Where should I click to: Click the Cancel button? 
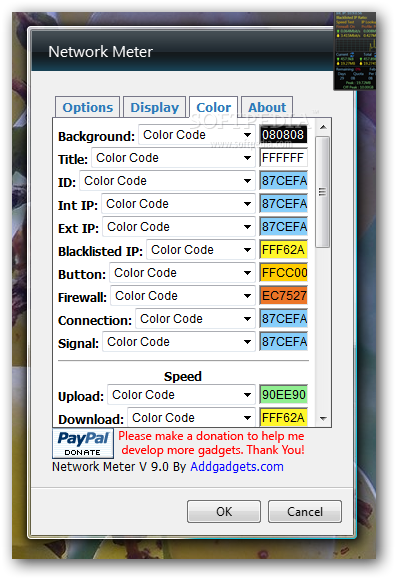tap(305, 512)
